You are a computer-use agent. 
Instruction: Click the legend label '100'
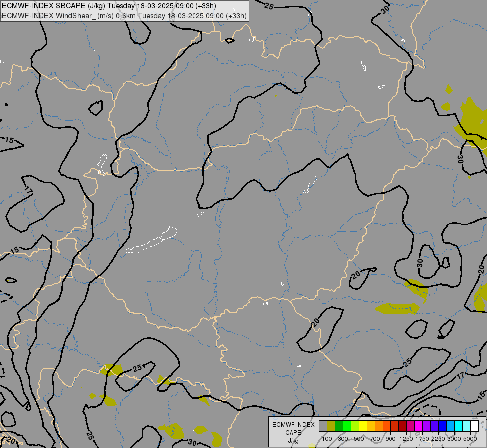coord(327,439)
